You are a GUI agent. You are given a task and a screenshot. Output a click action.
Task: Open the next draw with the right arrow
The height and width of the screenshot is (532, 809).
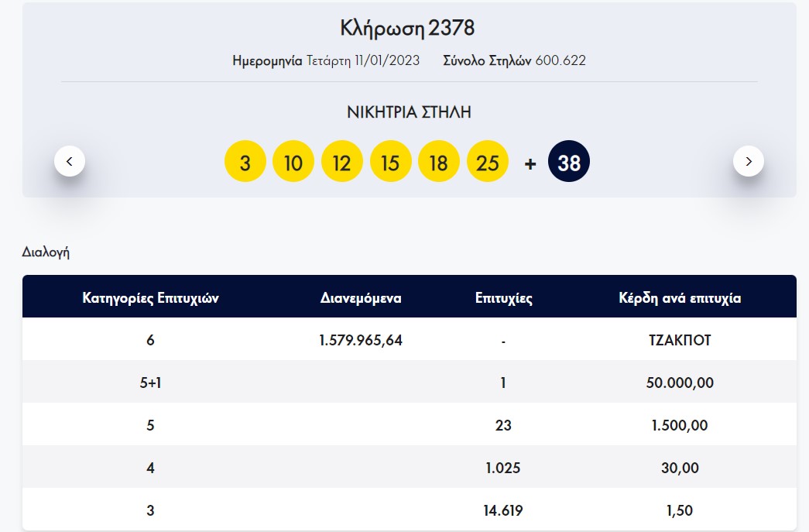coord(748,160)
